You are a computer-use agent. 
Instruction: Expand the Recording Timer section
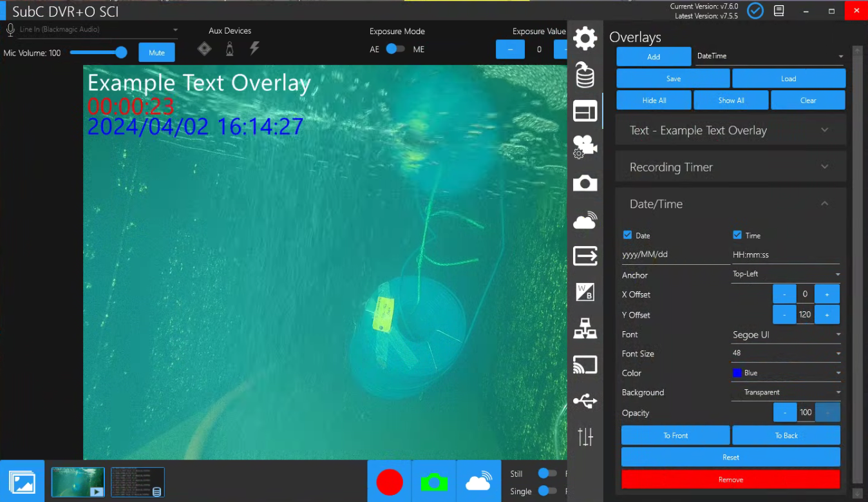730,168
